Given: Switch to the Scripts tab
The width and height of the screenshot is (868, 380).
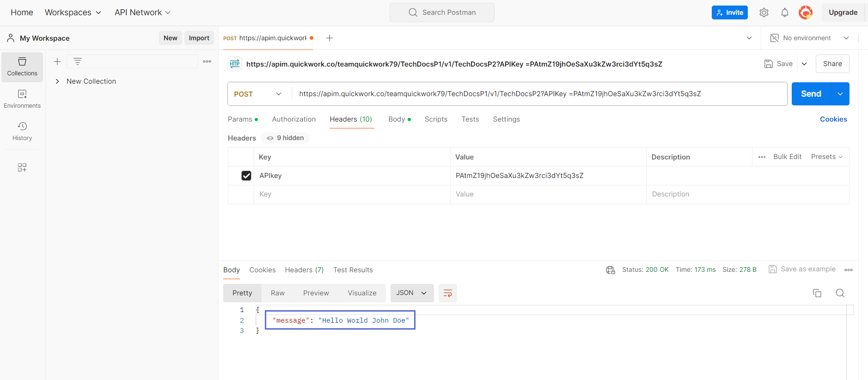Looking at the screenshot, I should [x=436, y=119].
